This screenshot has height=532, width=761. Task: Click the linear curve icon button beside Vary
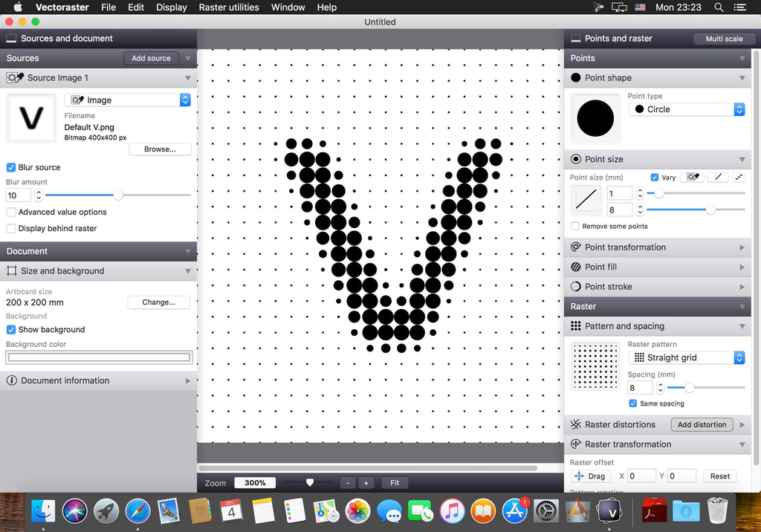[717, 178]
